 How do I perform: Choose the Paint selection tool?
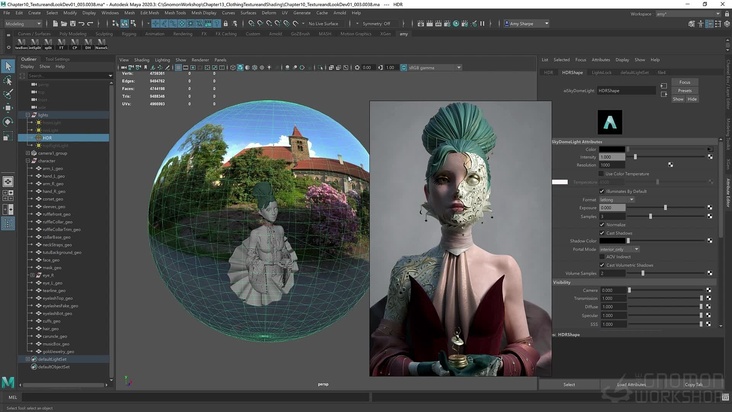coord(8,93)
